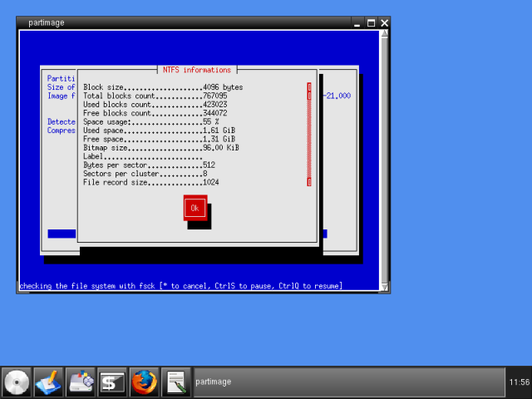Click the 'Space usage' 55 % line
532x399 pixels.
coord(151,122)
